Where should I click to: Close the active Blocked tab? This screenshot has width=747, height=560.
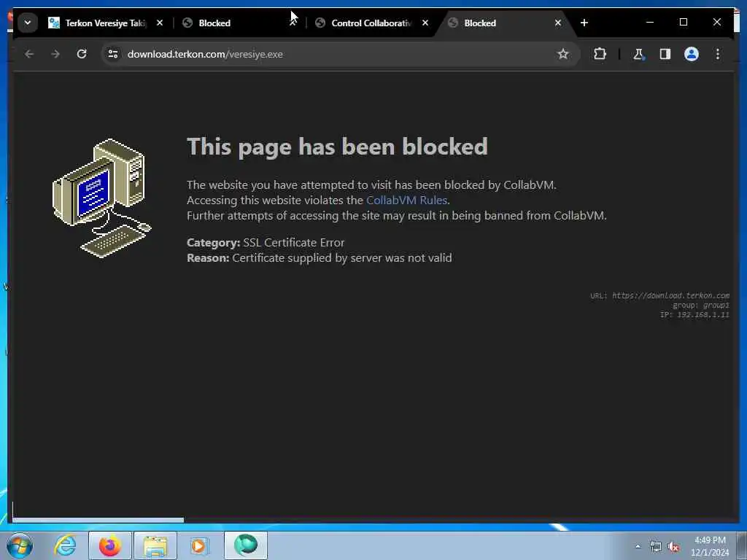[558, 23]
